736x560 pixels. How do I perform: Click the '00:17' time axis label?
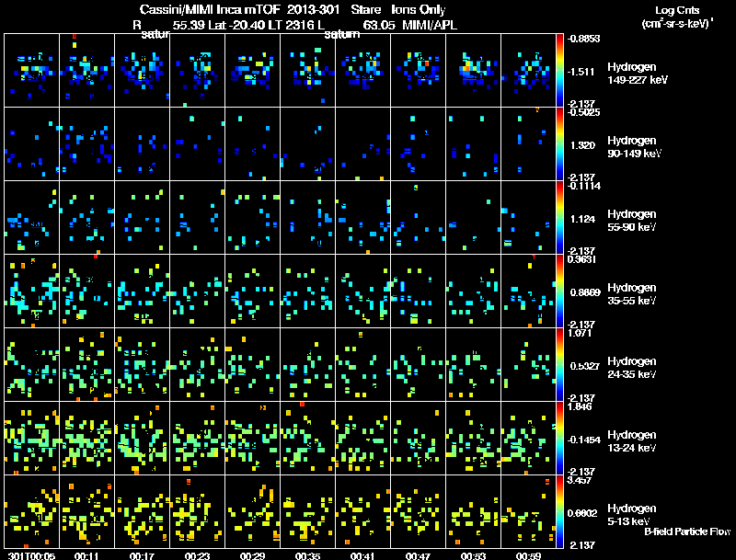[142, 555]
